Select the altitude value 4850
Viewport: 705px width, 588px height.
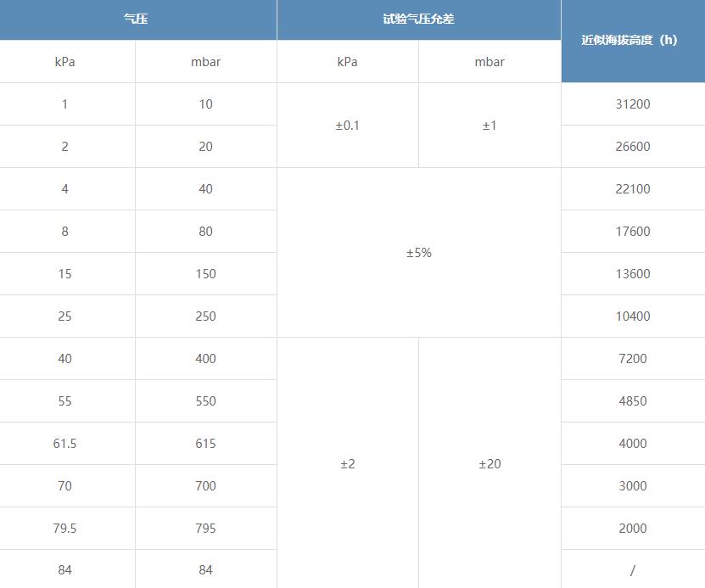click(632, 401)
